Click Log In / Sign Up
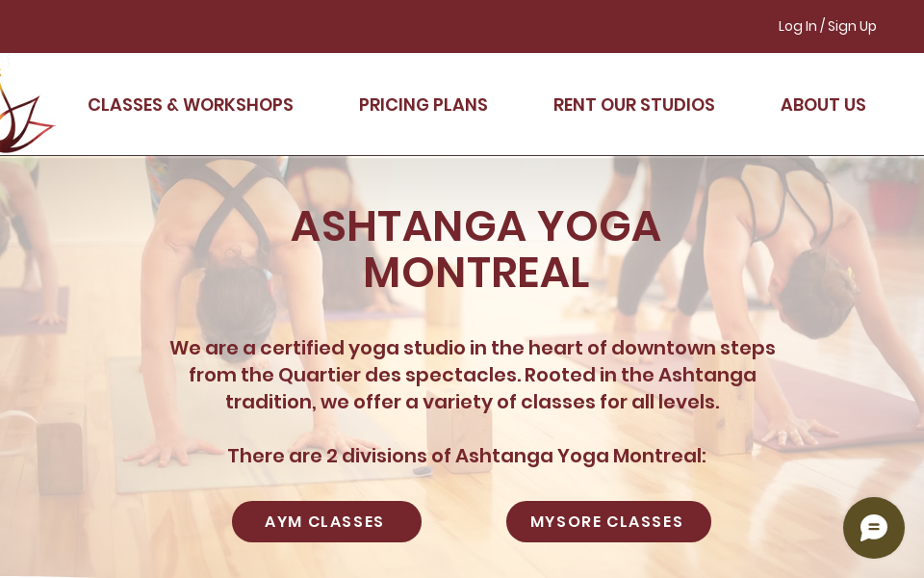The image size is (924, 578). pos(827,26)
